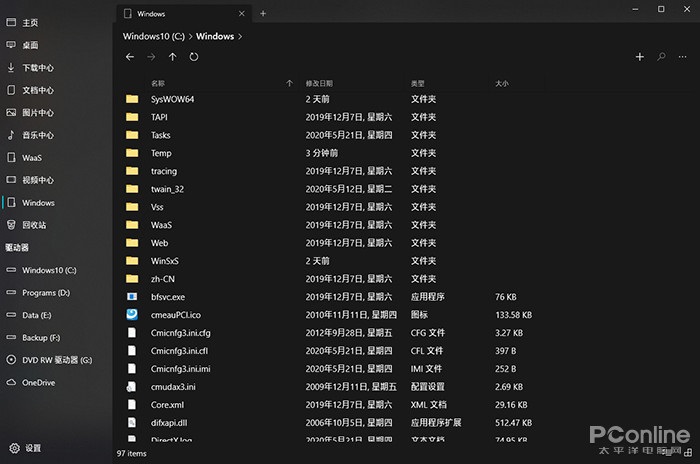
Task: Select the cmeauPCI.ico file icon
Action: click(x=132, y=315)
